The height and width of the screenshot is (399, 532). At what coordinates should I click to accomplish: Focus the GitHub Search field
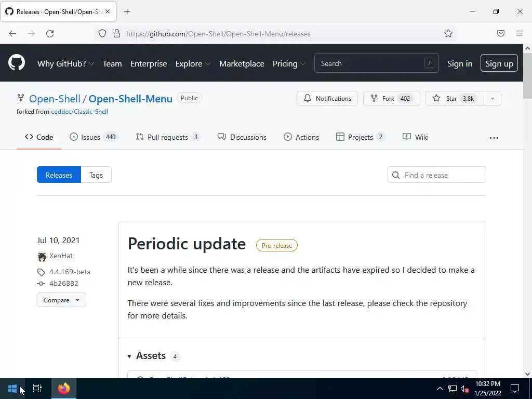coord(376,63)
